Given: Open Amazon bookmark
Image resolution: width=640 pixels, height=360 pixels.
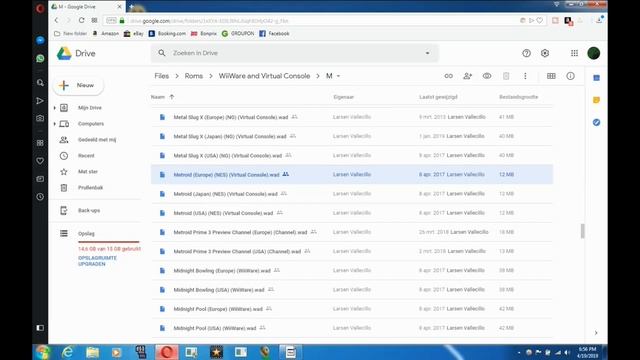Looking at the screenshot, I should (x=105, y=33).
